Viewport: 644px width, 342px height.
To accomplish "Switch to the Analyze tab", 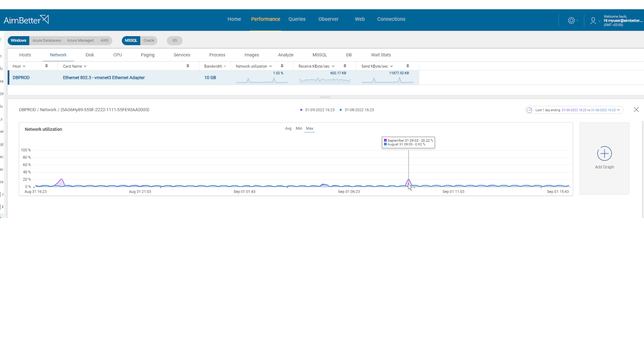I will (x=286, y=55).
